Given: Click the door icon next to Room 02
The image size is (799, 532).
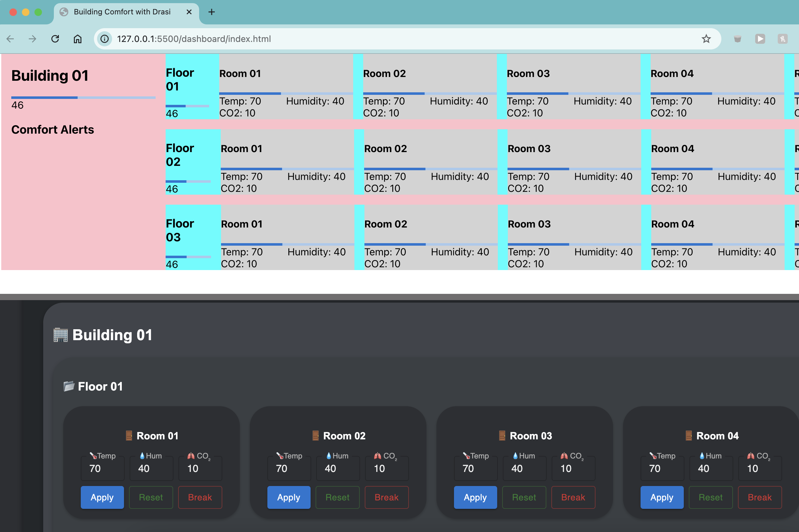Looking at the screenshot, I should 315,436.
